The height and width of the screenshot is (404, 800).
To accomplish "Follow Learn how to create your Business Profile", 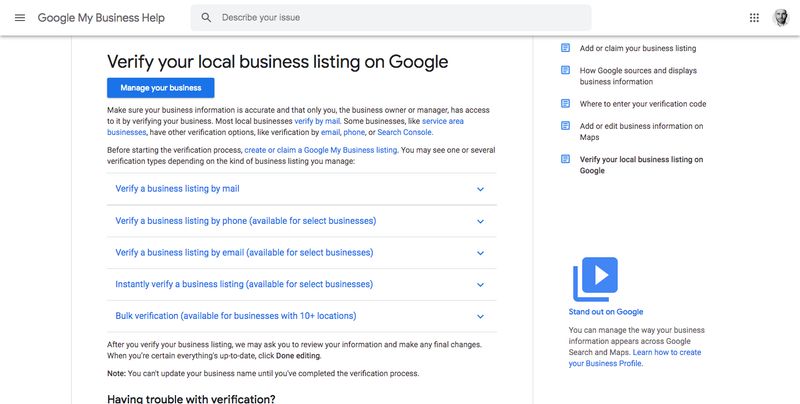I will [635, 358].
